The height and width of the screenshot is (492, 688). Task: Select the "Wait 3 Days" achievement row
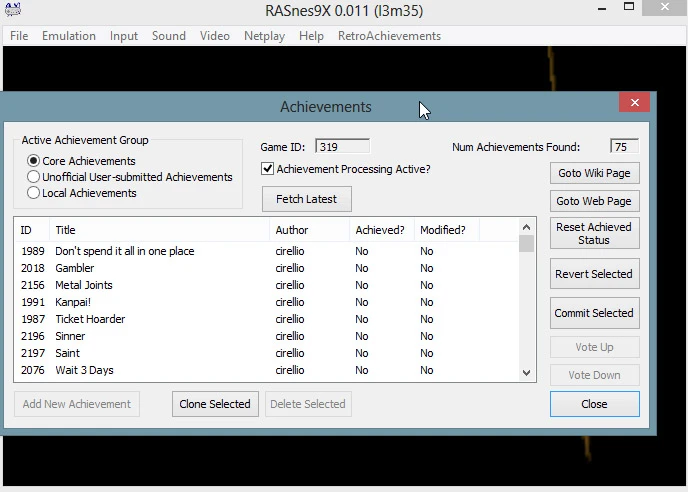pyautogui.click(x=267, y=370)
